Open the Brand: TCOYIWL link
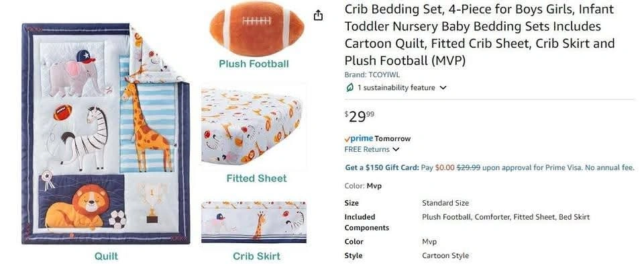Viewport: 644px width, 264px height. point(372,75)
